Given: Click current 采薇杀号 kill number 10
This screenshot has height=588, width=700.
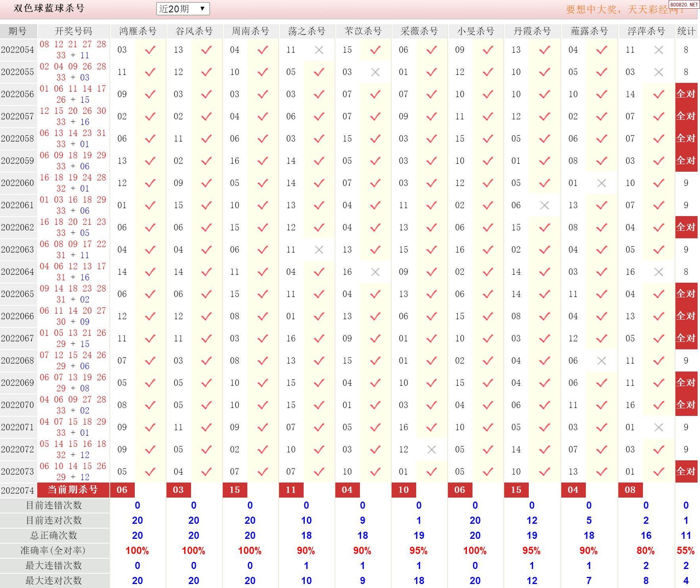Looking at the screenshot, I should [404, 490].
